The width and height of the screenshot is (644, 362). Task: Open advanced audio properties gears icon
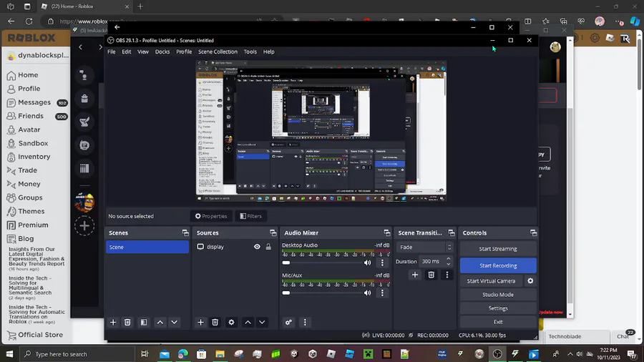click(x=289, y=322)
